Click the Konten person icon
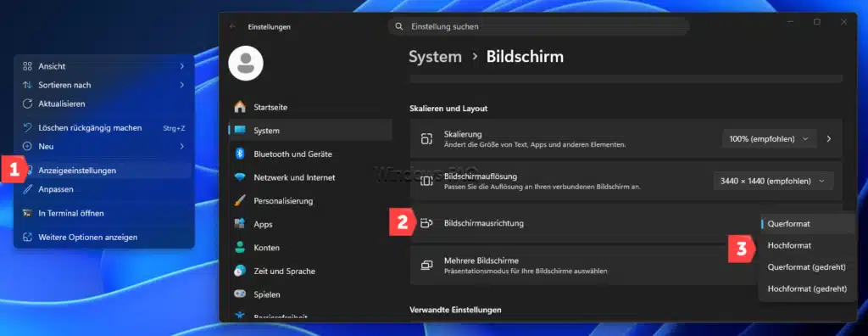Screen dimensions: 868x336 point(240,247)
